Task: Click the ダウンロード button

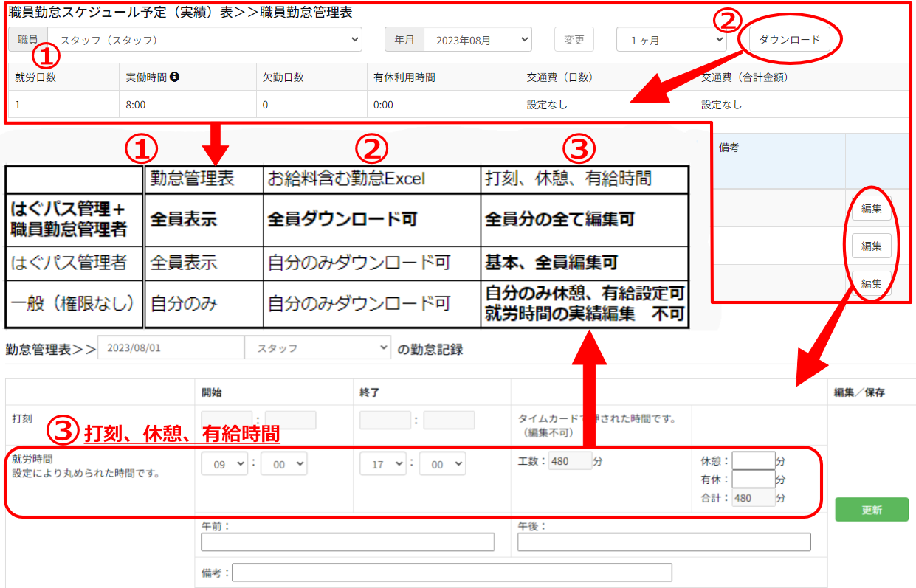Action: click(789, 40)
